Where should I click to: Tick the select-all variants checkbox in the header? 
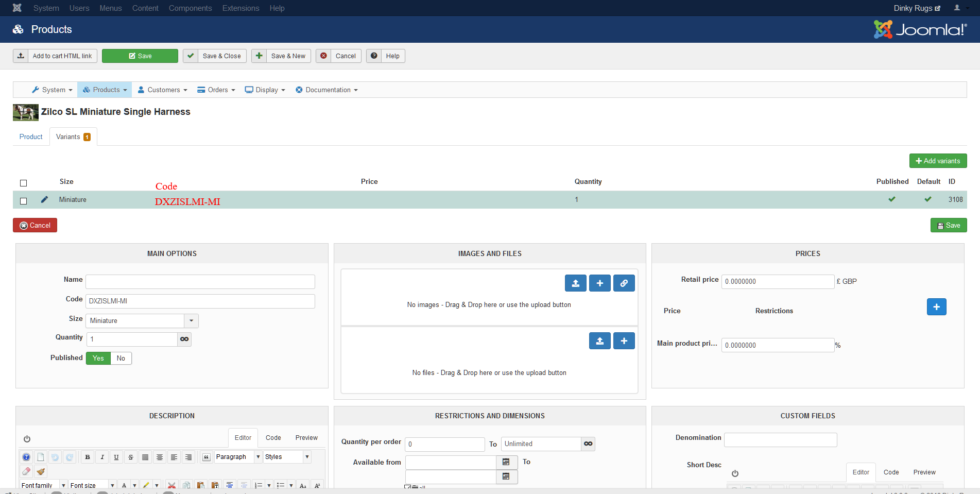coord(23,183)
